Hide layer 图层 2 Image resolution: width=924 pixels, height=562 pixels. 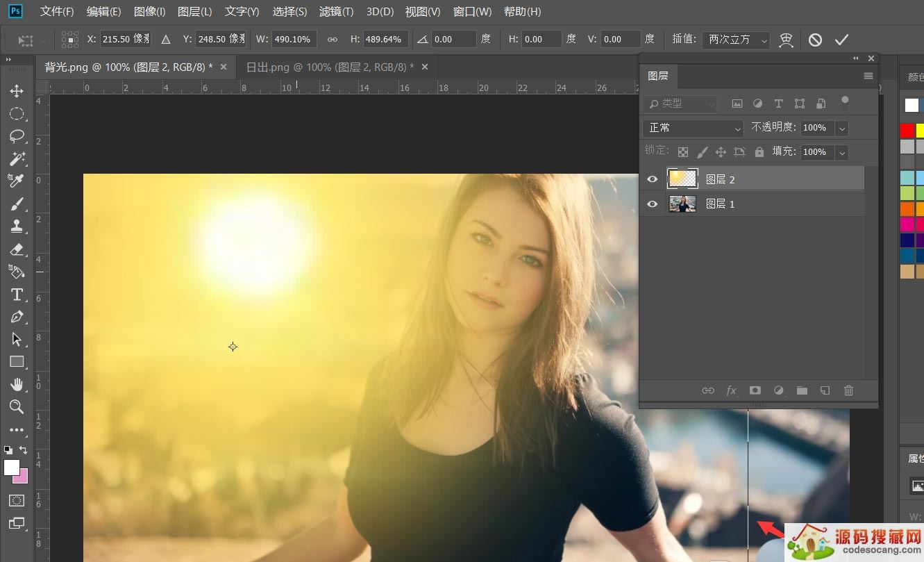[x=652, y=179]
